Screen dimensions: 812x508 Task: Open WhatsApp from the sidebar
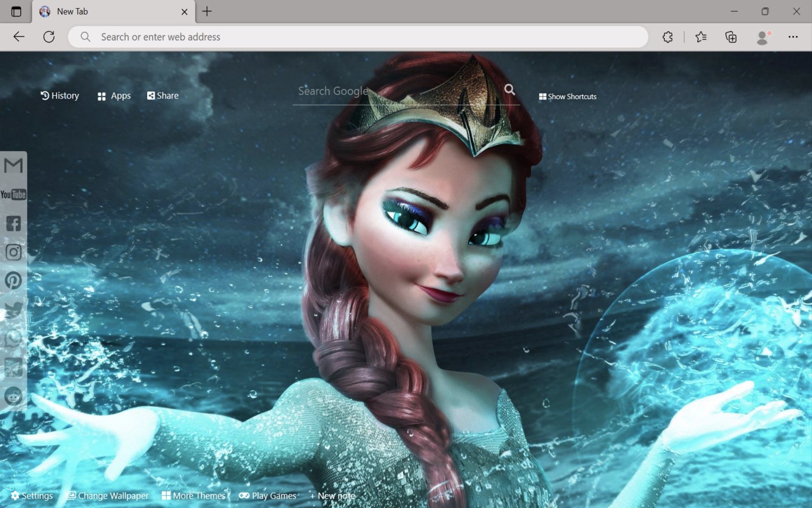13,338
